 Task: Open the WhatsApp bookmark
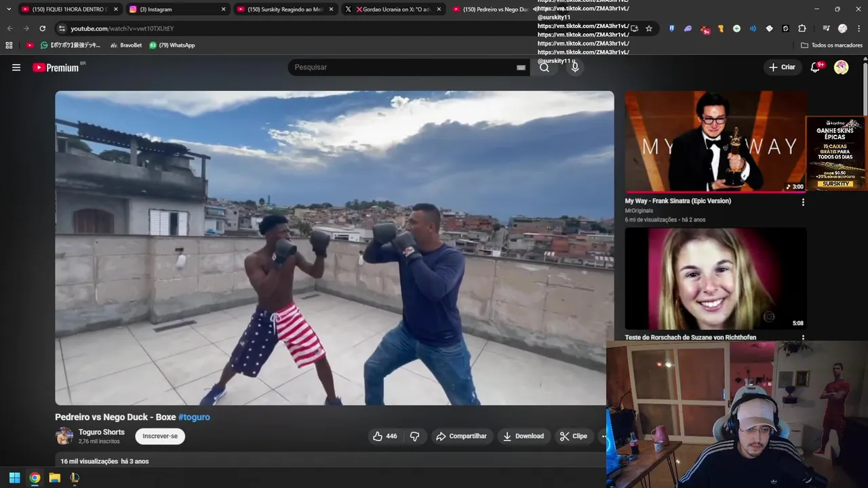[x=172, y=45]
